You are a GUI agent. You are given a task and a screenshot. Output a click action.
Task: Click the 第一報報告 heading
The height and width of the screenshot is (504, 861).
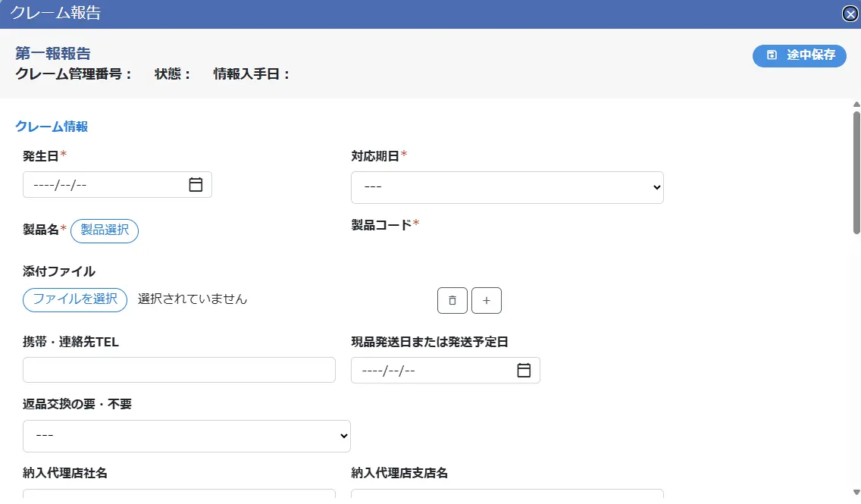click(53, 54)
